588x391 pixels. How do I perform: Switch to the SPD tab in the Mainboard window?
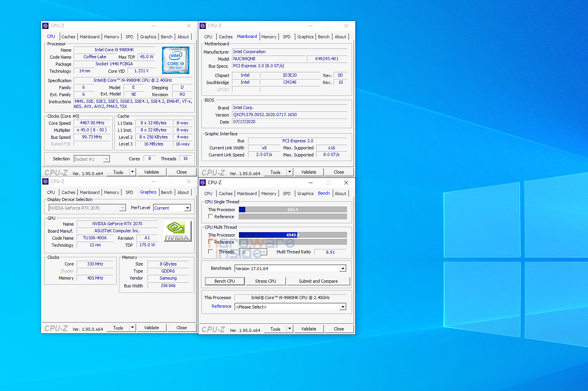pos(287,36)
